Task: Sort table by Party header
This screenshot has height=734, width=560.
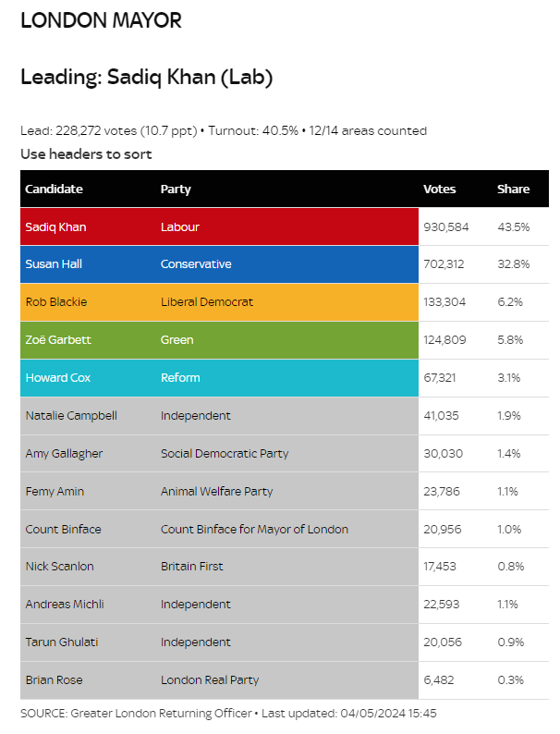Action: click(x=176, y=190)
